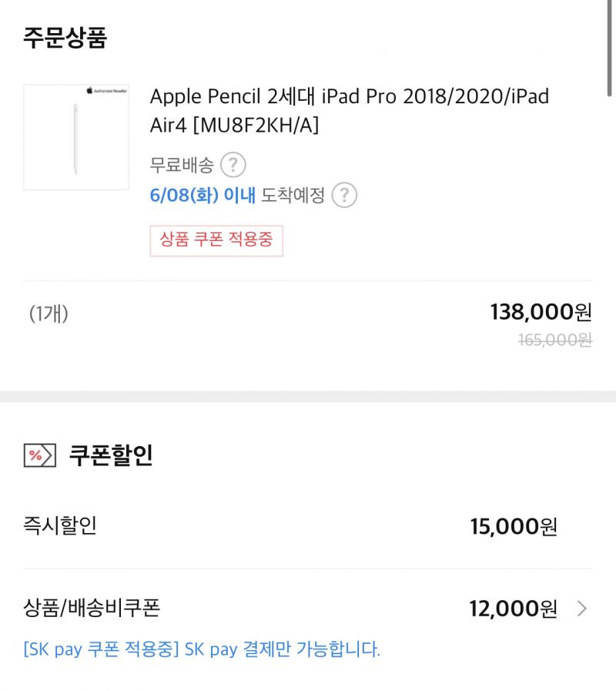Viewport: 616px width, 691px height.
Task: Open the help icon next to 도착예정
Action: (x=344, y=195)
